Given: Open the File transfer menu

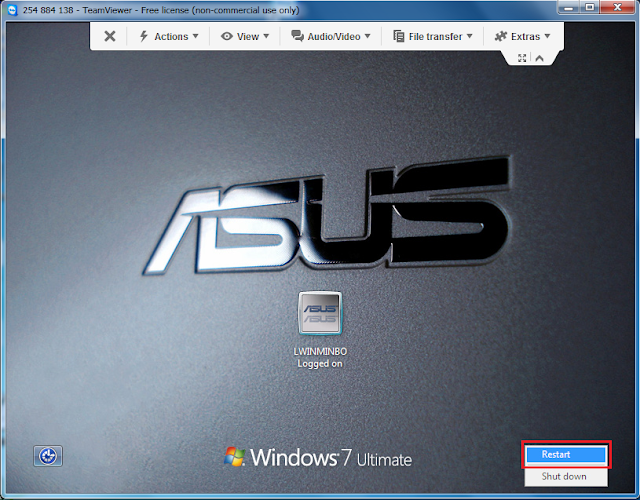Looking at the screenshot, I should (x=433, y=36).
